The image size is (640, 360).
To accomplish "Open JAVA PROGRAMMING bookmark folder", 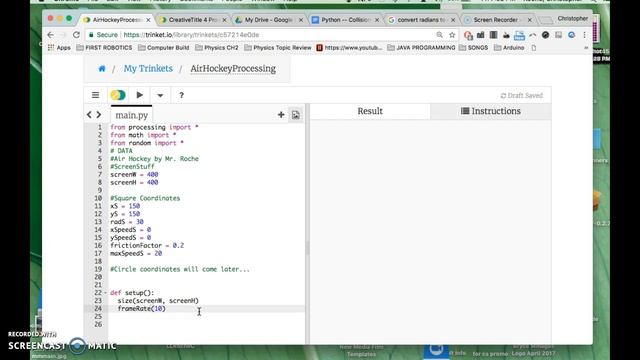I will [421, 48].
